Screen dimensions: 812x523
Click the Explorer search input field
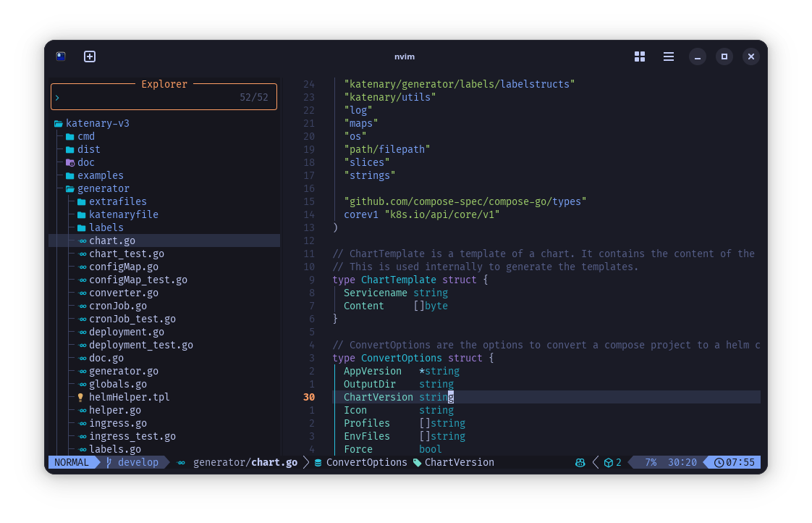(164, 98)
